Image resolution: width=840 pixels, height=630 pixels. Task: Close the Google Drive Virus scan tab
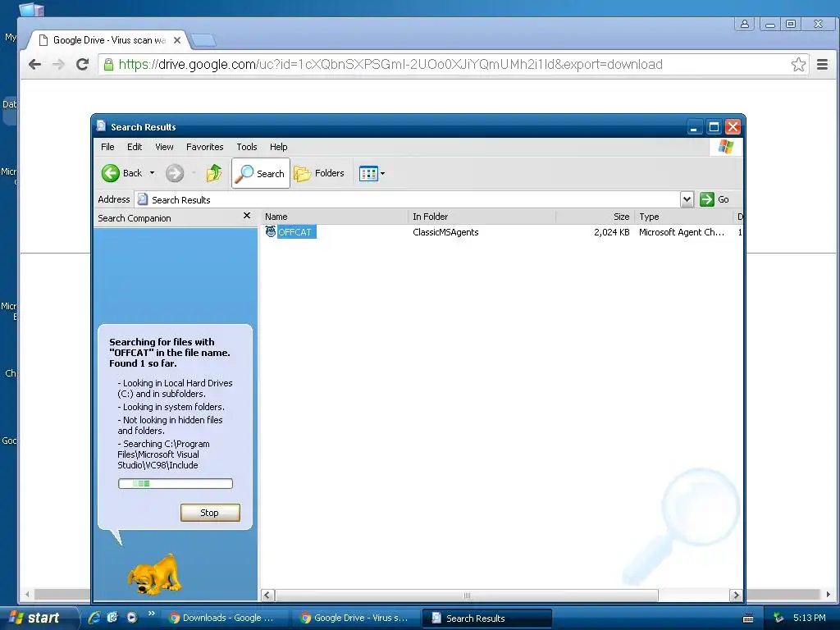177,40
